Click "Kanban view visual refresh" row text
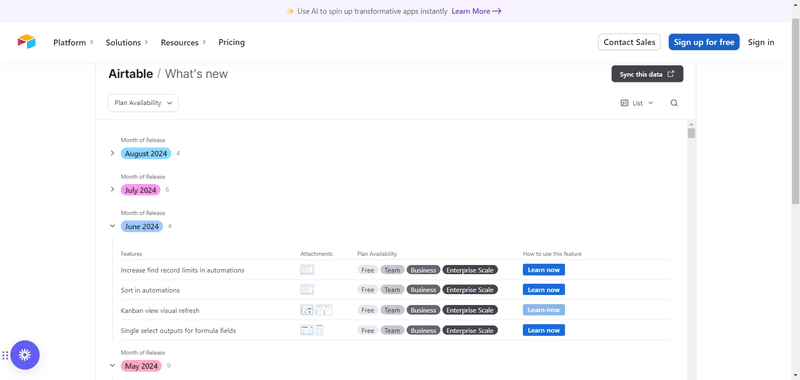The image size is (800, 380). [x=160, y=310]
